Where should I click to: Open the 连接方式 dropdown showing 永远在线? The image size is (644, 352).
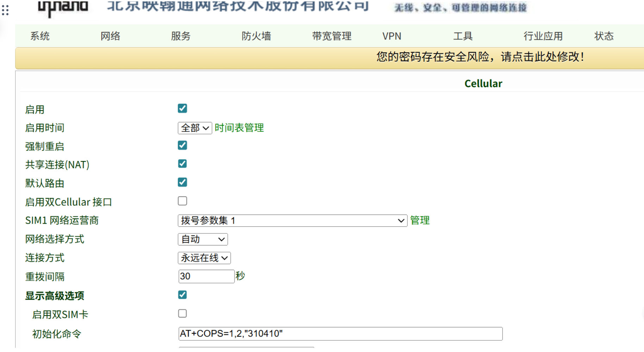tap(204, 258)
